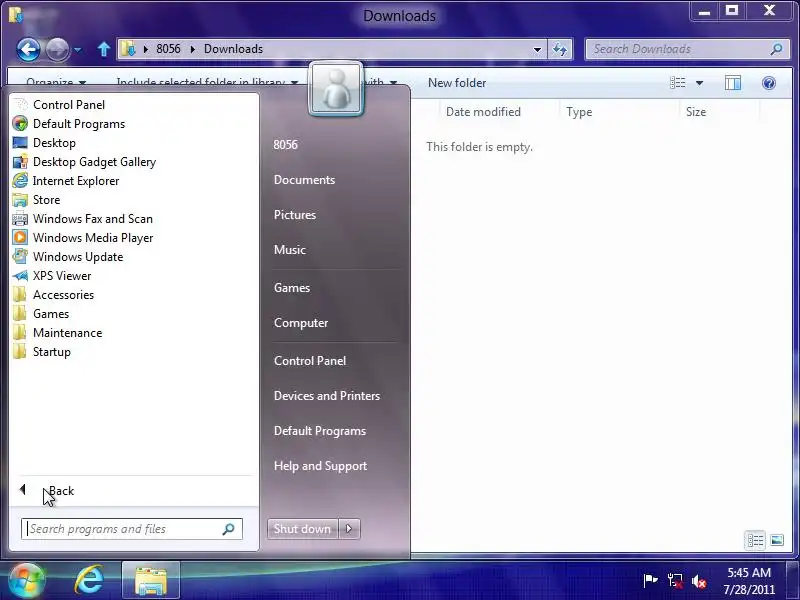Expand the Games folder in programs list
The width and height of the screenshot is (800, 600).
coord(51,314)
